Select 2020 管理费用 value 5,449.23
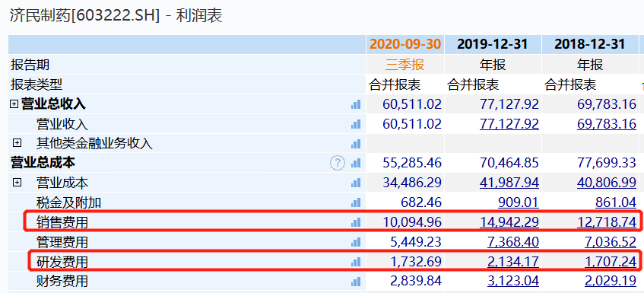The width and height of the screenshot is (644, 293). [x=416, y=242]
